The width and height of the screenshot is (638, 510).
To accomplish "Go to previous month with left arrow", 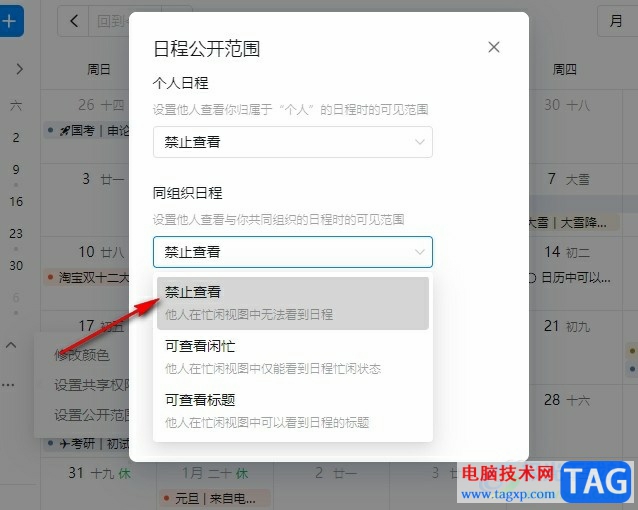I will pyautogui.click(x=74, y=21).
